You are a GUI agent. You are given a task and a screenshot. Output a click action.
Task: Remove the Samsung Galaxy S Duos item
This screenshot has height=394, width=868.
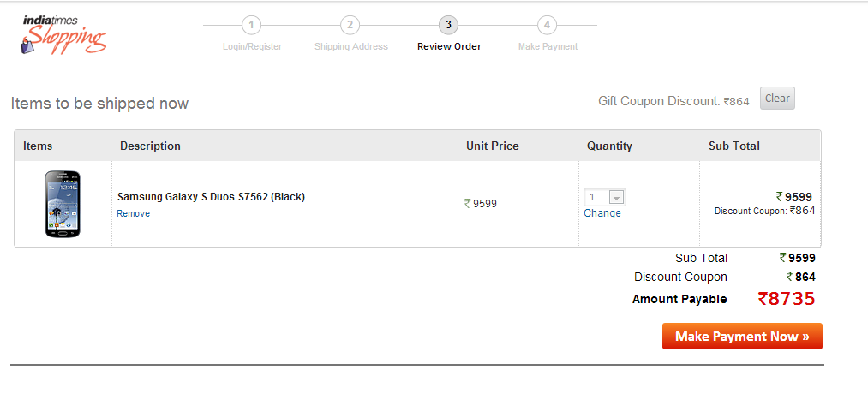tap(134, 213)
